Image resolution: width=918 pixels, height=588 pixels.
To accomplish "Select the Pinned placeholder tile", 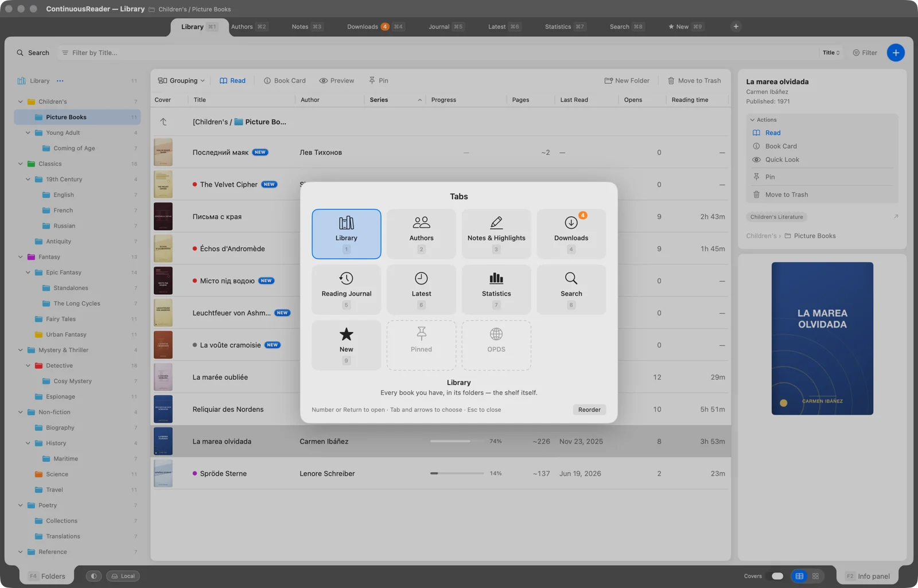I will [x=421, y=345].
